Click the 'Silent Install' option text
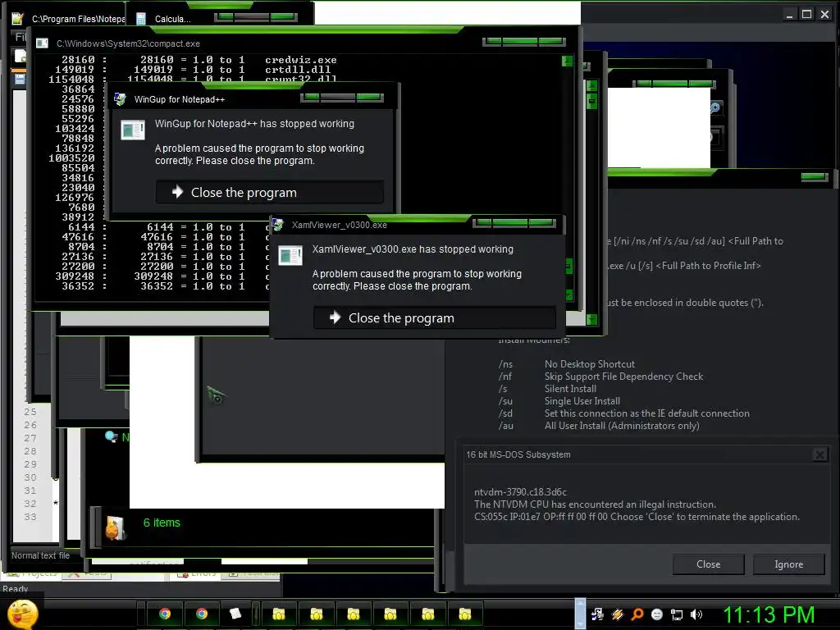 (x=570, y=389)
